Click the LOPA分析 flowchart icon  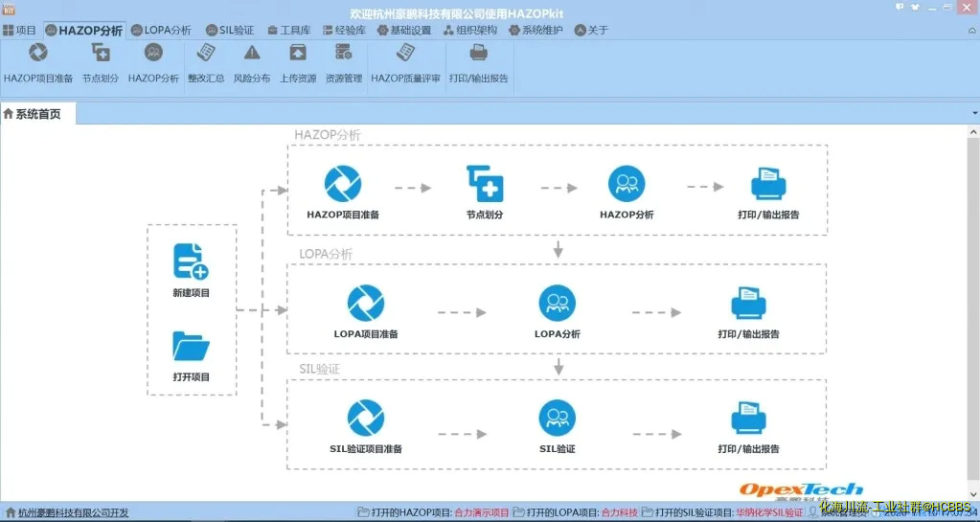[557, 304]
